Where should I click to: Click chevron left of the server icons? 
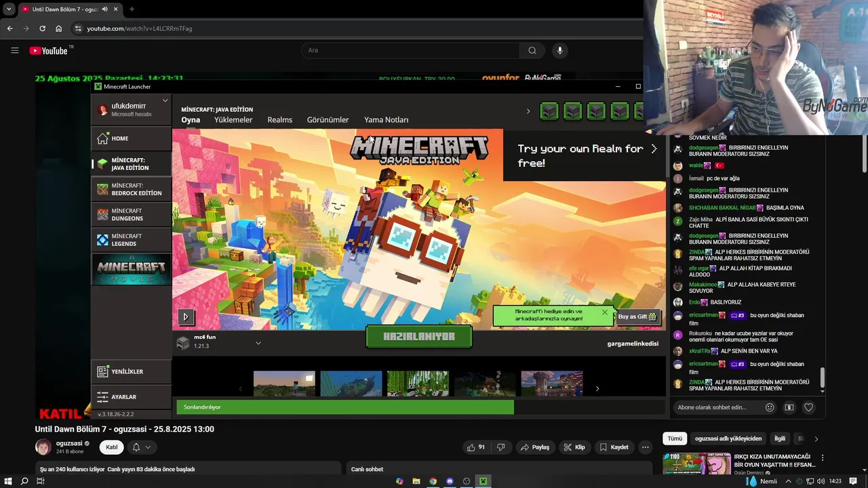click(x=528, y=111)
